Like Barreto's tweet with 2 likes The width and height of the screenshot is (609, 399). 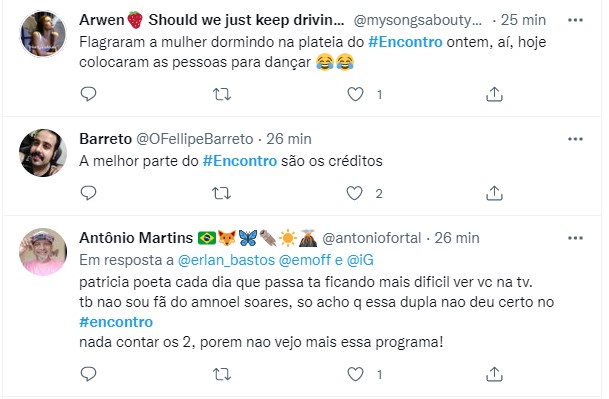[354, 193]
